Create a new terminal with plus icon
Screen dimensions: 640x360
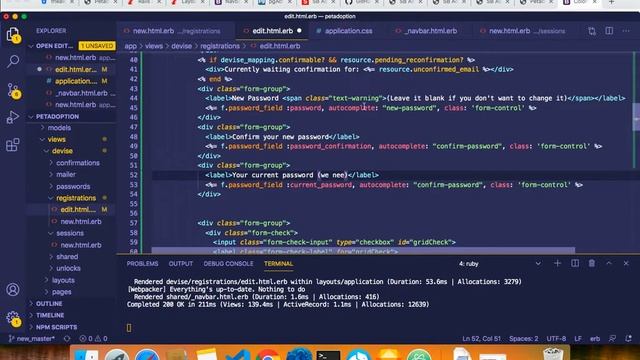tap(557, 264)
